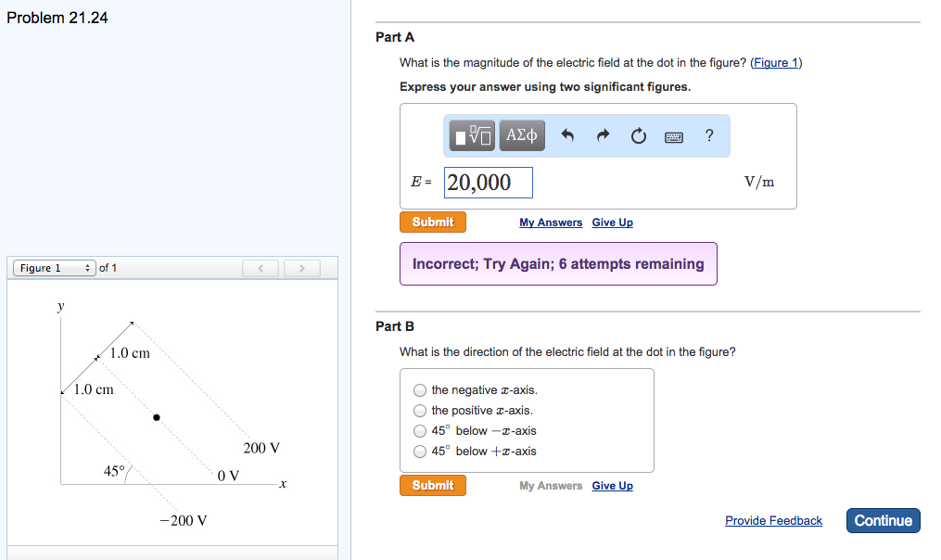Submit the Part A answer
941x560 pixels.
[432, 222]
